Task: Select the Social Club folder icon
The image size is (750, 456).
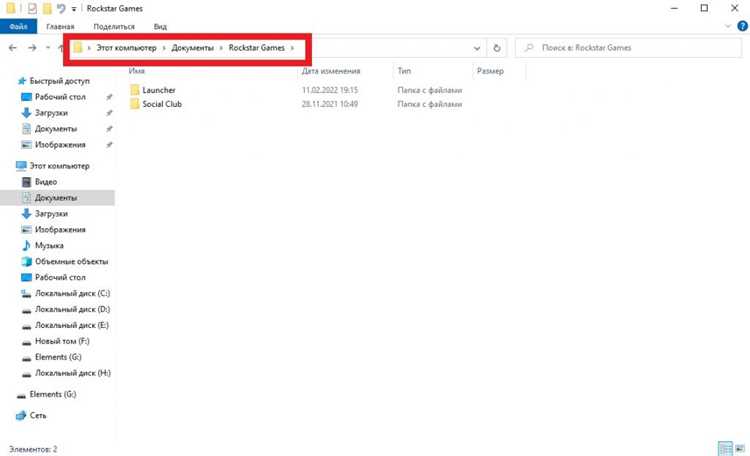Action: pos(134,104)
